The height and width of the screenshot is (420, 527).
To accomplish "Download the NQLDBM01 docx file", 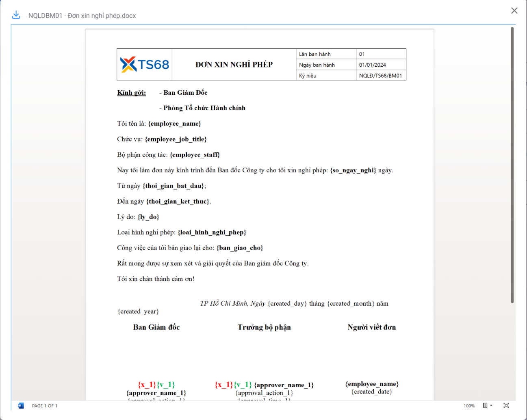I will click(x=16, y=15).
